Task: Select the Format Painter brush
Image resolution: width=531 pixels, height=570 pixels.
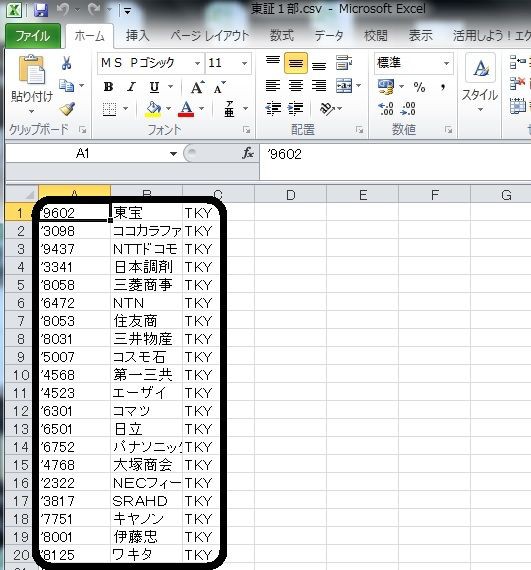Action: [x=67, y=108]
